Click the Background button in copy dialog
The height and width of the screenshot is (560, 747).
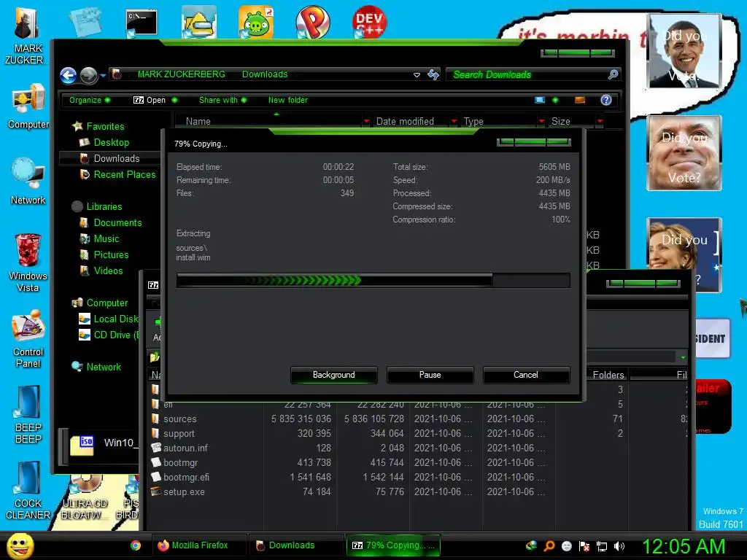[x=333, y=375]
